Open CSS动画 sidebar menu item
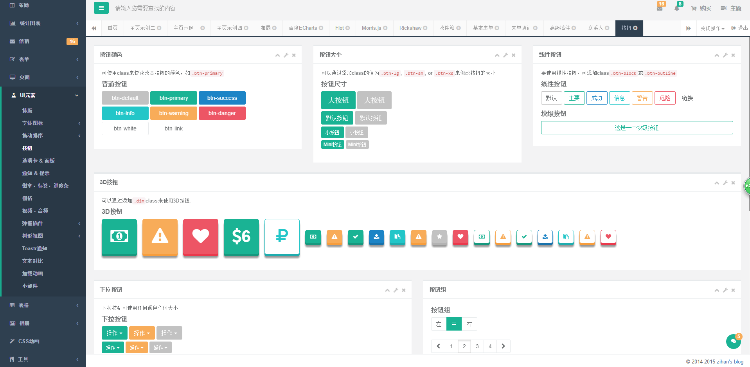The image size is (750, 367). tap(43, 341)
